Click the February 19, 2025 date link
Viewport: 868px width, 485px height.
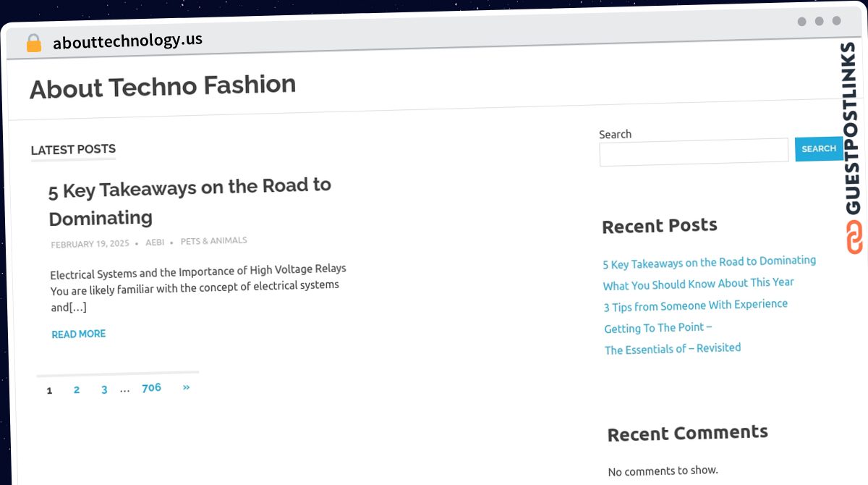pos(90,244)
